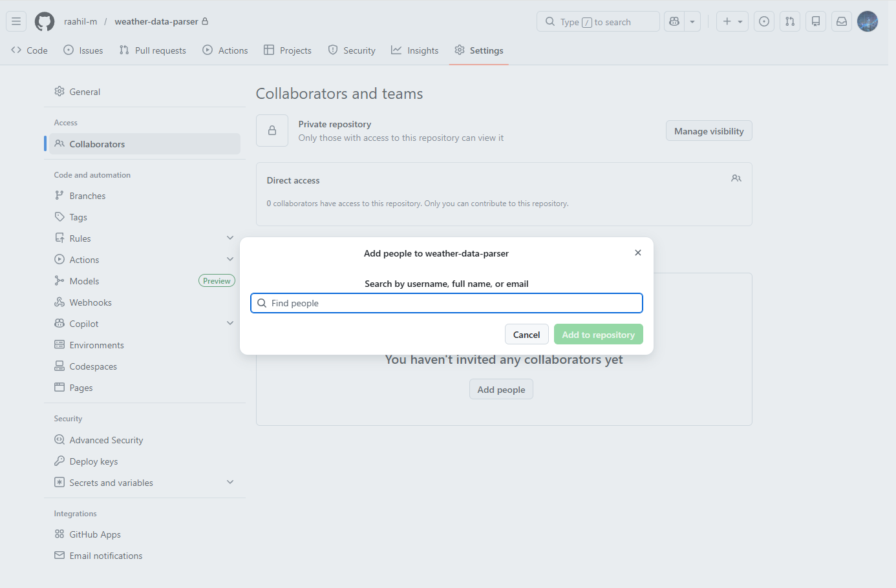Switch to the Pull requests tab

tap(153, 50)
